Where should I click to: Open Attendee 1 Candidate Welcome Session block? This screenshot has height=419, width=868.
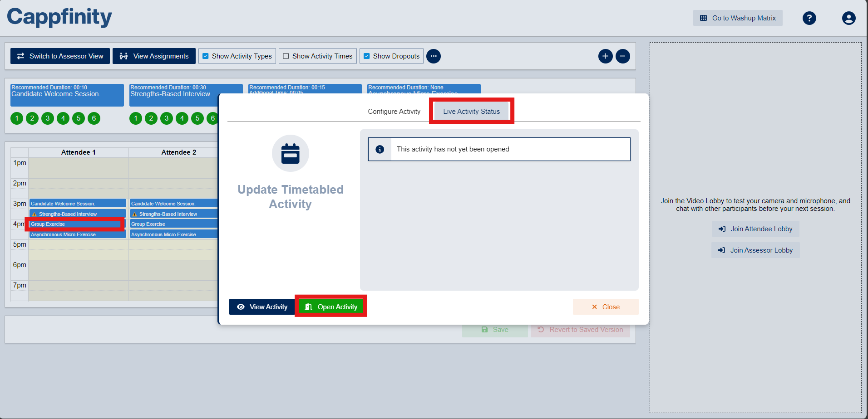click(78, 204)
